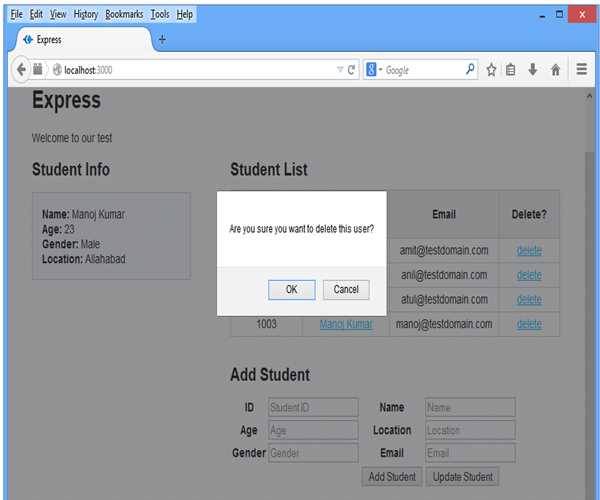Click the Update Student button
600x500 pixels.
(x=462, y=477)
